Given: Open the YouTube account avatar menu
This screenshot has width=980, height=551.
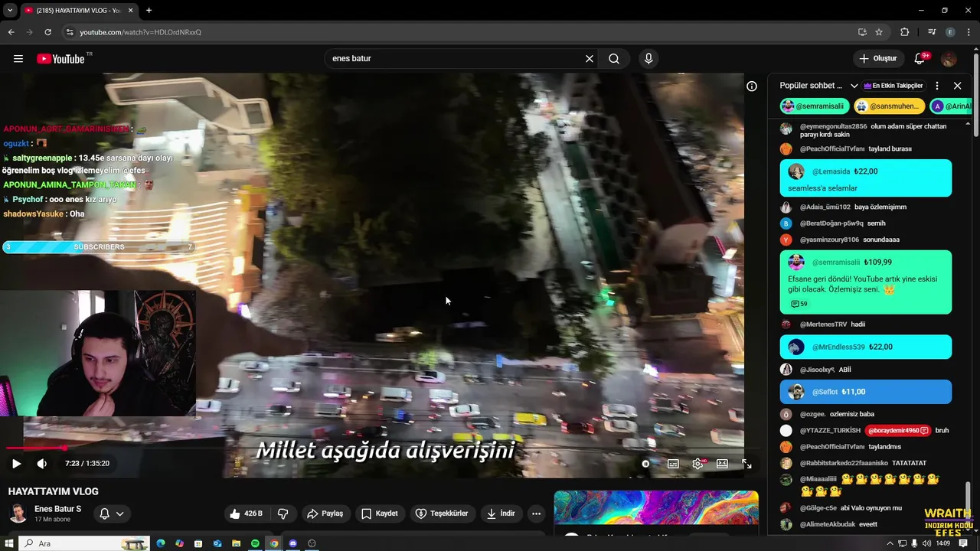Looking at the screenshot, I should 949,59.
